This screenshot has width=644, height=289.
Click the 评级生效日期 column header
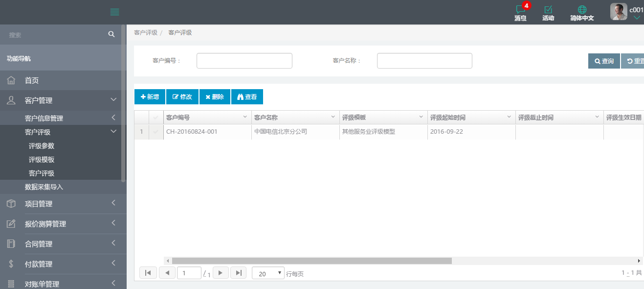pyautogui.click(x=624, y=118)
